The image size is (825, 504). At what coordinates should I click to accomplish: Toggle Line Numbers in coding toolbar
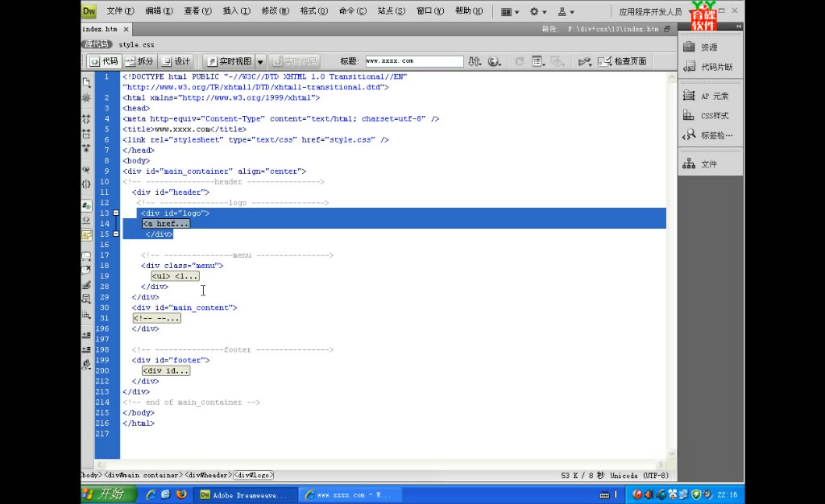point(87,205)
